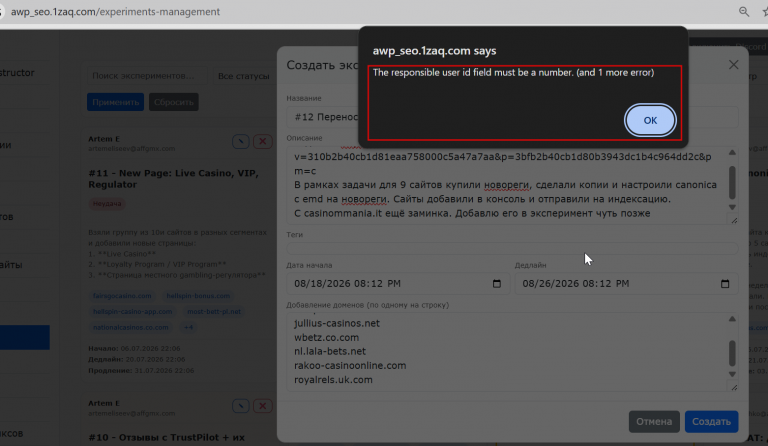Image resolution: width=768 pixels, height=446 pixels.
Task: Click wbetz.co.com line in domains list
Action: (326, 337)
